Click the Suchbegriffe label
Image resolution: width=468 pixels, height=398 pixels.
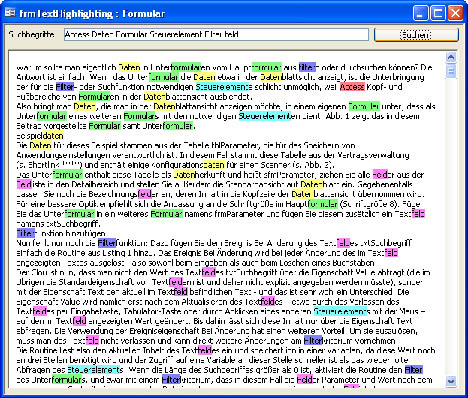click(x=31, y=34)
